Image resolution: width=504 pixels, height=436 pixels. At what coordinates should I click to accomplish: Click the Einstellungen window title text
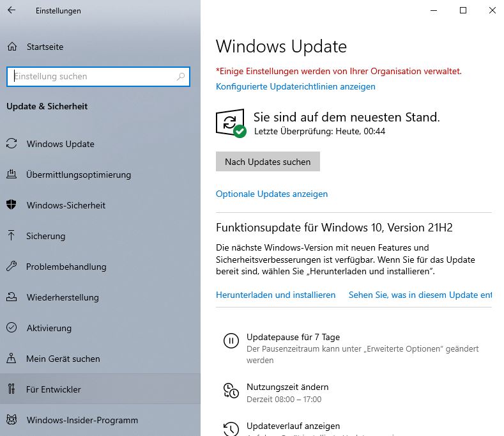click(58, 11)
